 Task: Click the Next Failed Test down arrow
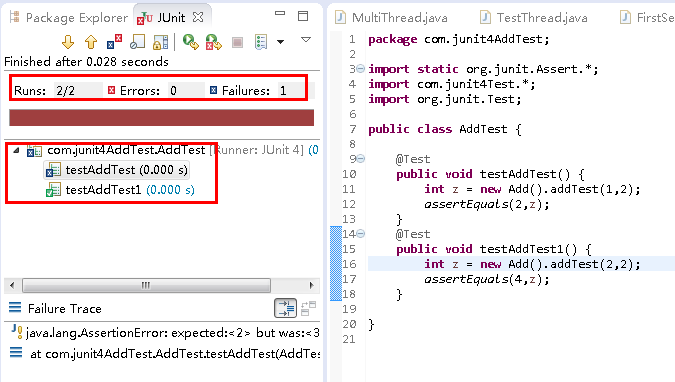(68, 42)
